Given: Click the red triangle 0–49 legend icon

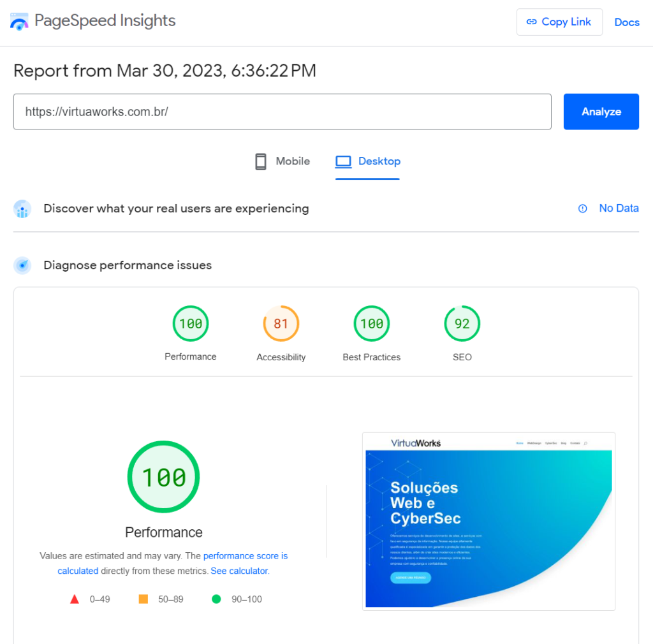Looking at the screenshot, I should [75, 599].
